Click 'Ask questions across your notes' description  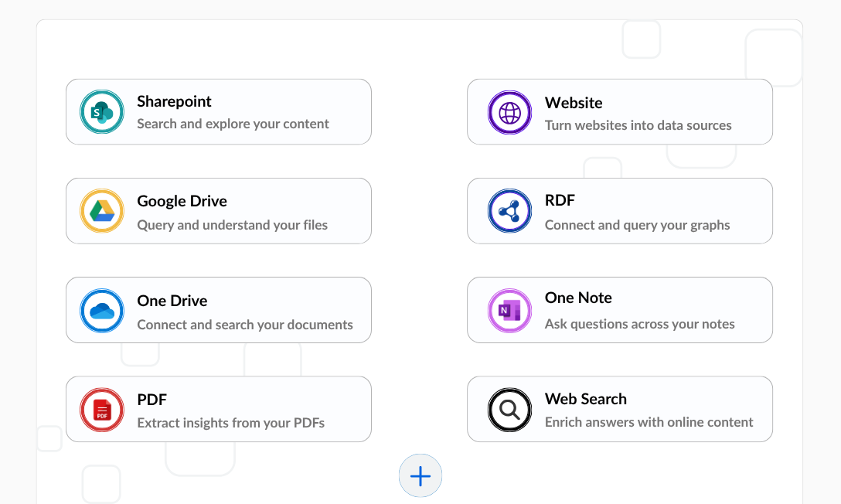(640, 324)
